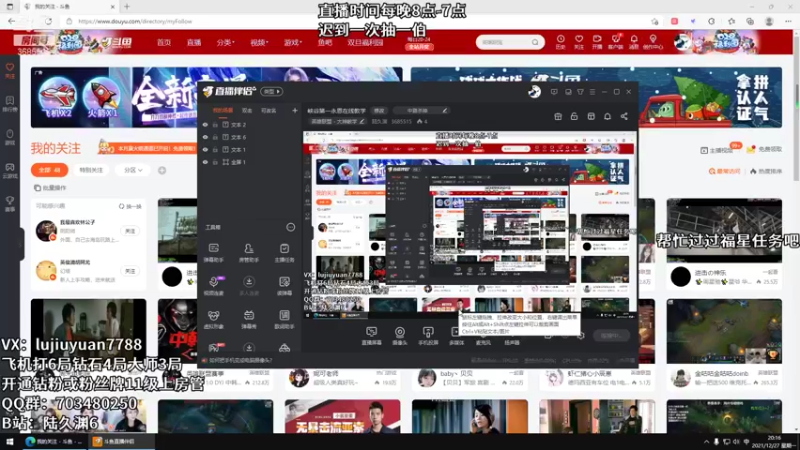Click the Douyu search magnifier icon
Image resolution: width=800 pixels, height=450 pixels.
coord(535,42)
